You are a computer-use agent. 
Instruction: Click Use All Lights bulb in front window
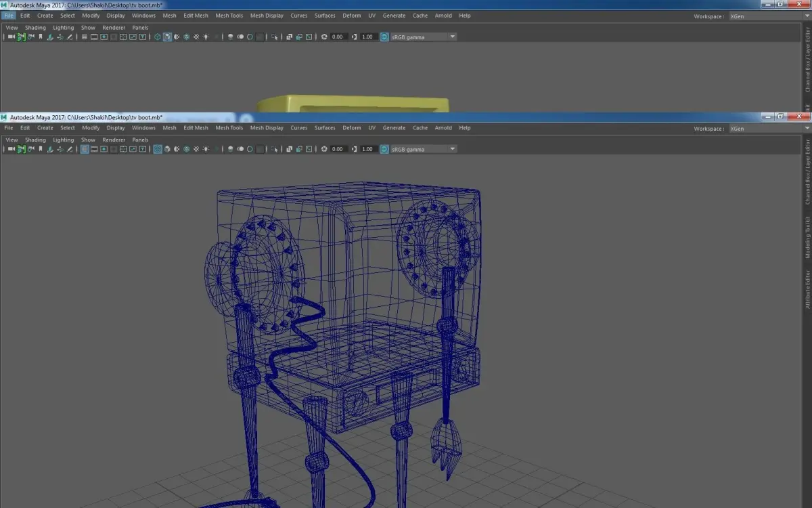coord(206,149)
